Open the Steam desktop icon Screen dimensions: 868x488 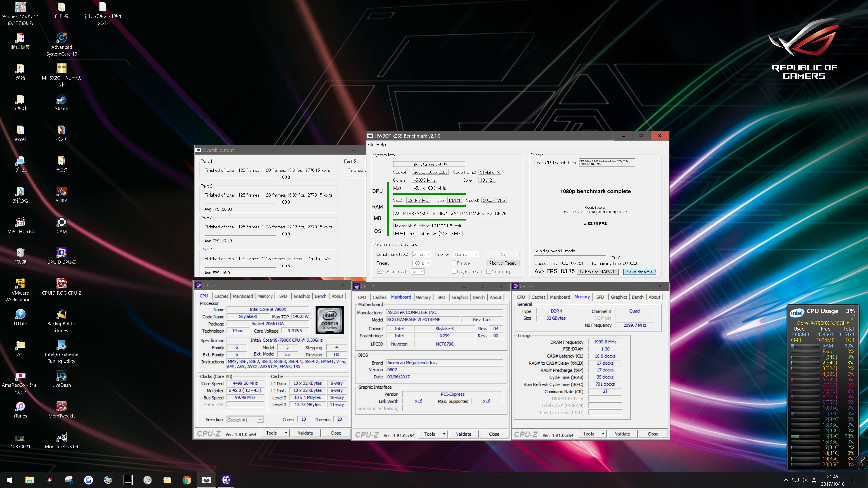(x=61, y=102)
